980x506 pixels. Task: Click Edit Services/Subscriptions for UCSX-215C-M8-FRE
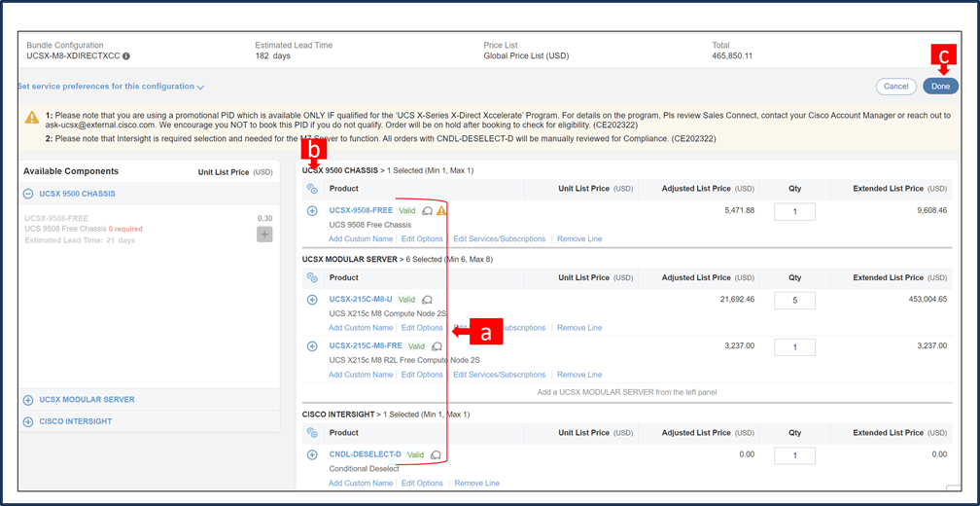500,375
